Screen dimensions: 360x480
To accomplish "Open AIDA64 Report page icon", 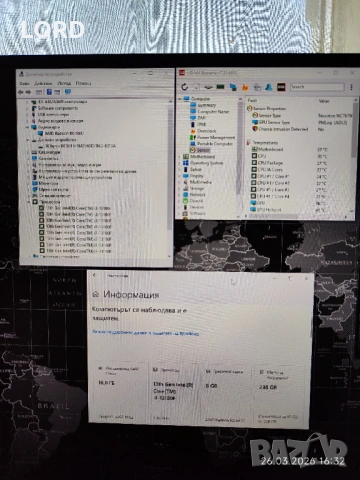I will (197, 87).
